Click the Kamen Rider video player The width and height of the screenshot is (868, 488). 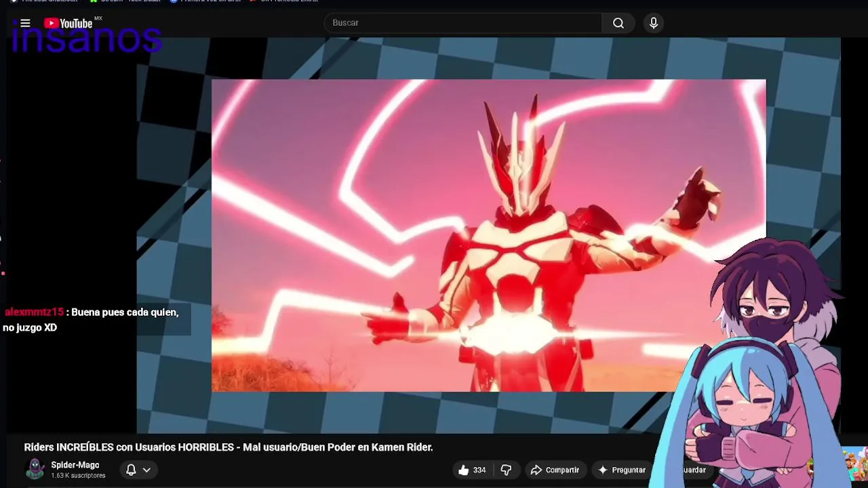pos(488,235)
